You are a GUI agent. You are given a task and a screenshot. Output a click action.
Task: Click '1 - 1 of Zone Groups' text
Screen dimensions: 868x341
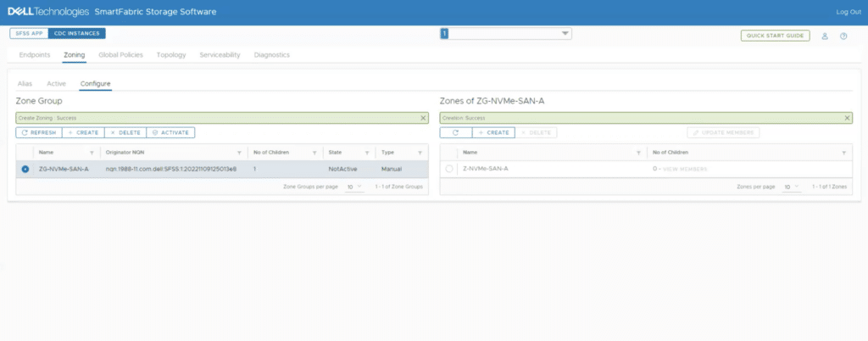(x=398, y=187)
